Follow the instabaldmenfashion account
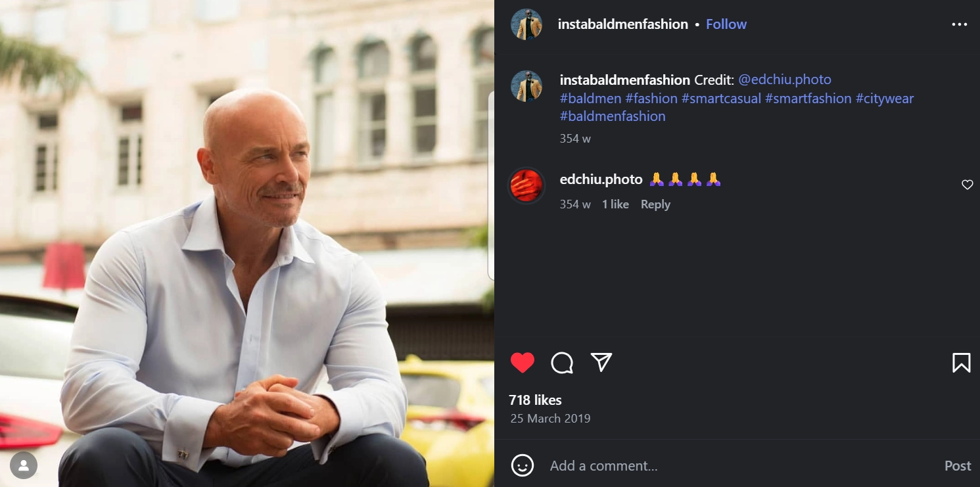980x487 pixels. (x=726, y=24)
